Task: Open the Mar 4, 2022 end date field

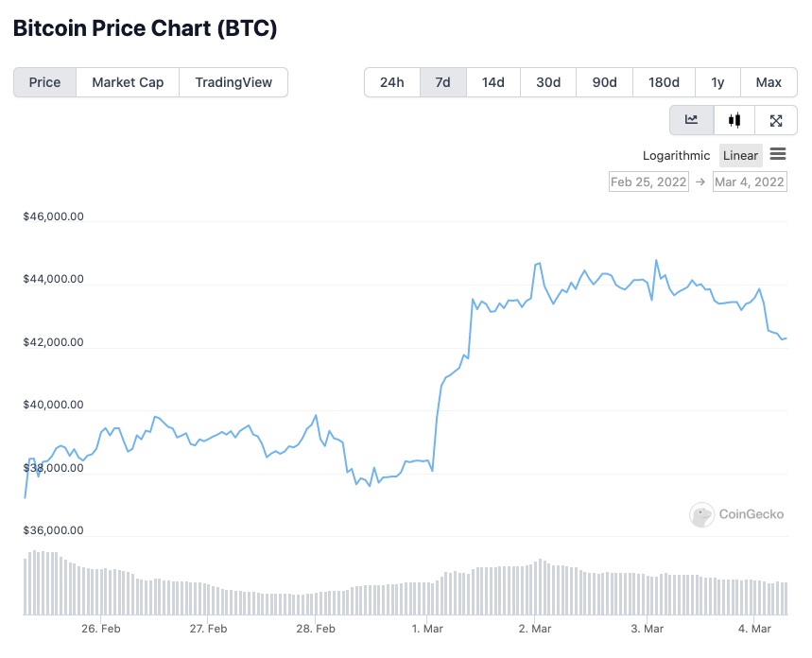Action: 750,182
